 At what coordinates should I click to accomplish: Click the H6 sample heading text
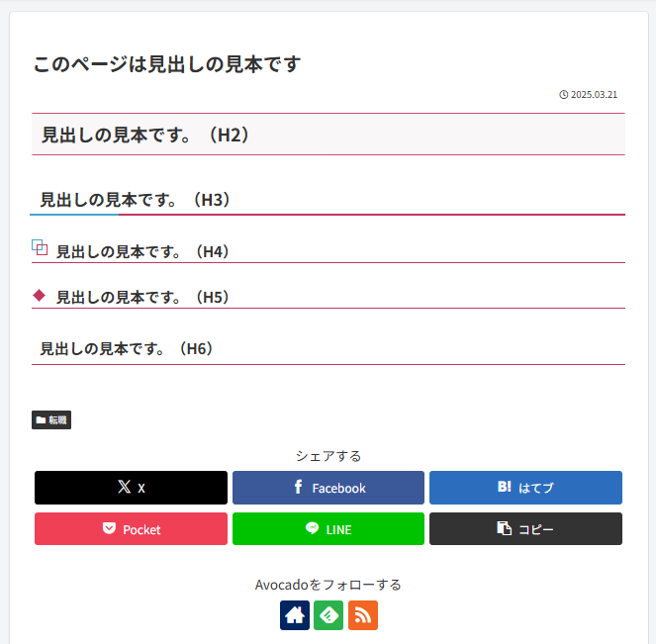click(127, 348)
